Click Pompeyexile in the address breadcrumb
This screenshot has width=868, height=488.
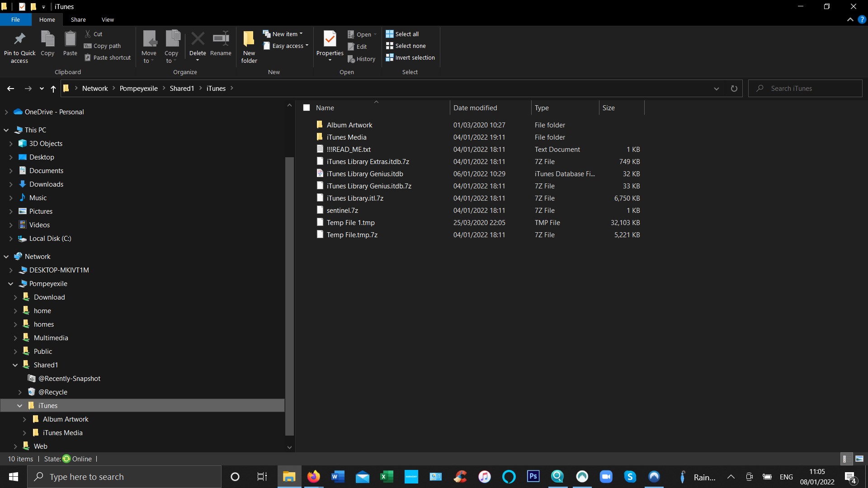138,89
